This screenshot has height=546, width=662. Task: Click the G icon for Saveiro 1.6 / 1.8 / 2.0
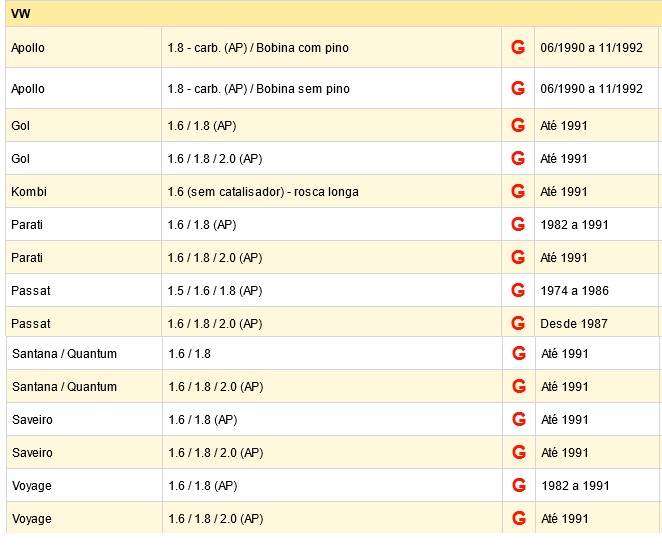click(519, 452)
